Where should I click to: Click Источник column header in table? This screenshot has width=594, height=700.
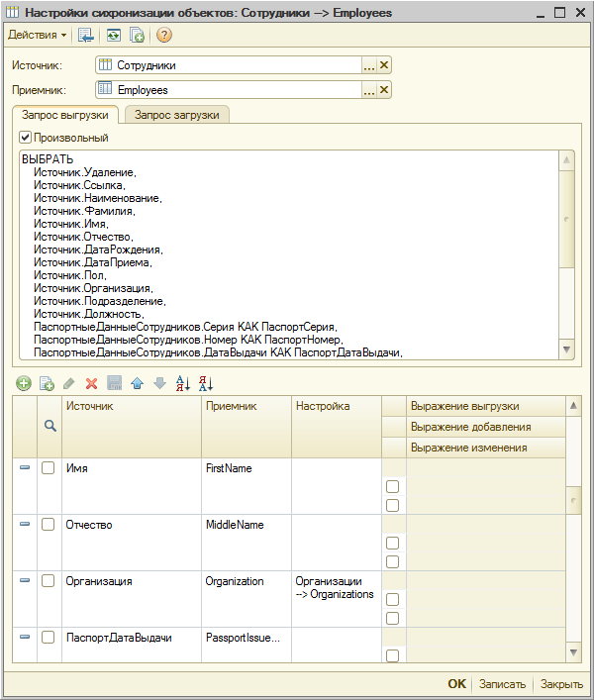(x=132, y=427)
